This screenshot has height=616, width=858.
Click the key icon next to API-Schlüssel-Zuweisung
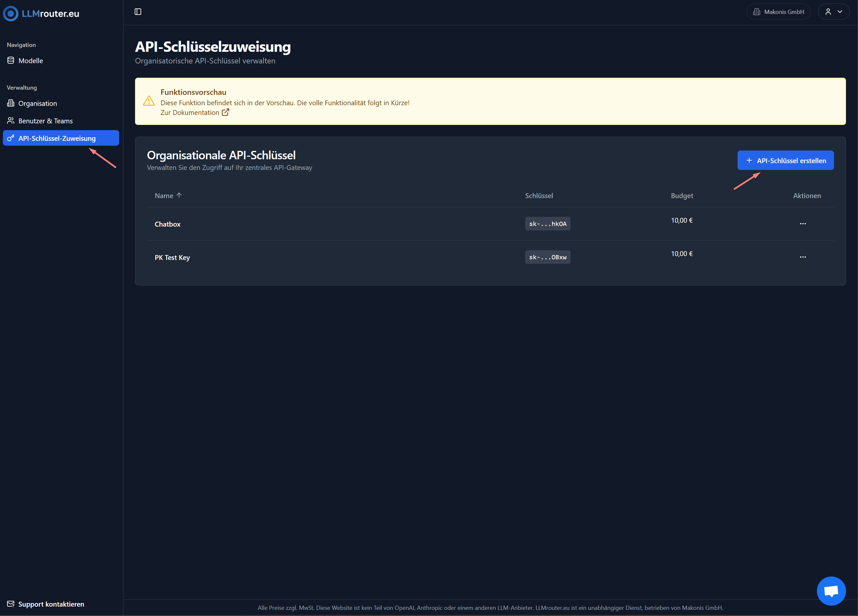pos(10,138)
